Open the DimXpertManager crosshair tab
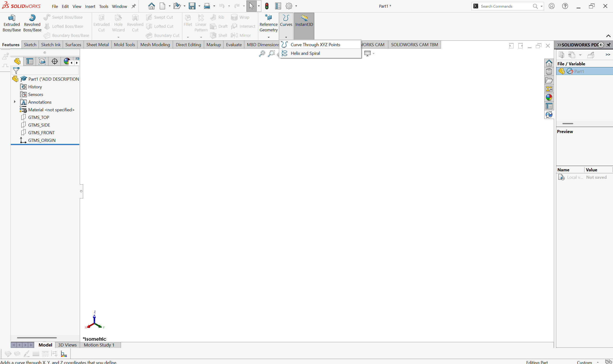Viewport: 613px width, 364px height. [x=55, y=61]
